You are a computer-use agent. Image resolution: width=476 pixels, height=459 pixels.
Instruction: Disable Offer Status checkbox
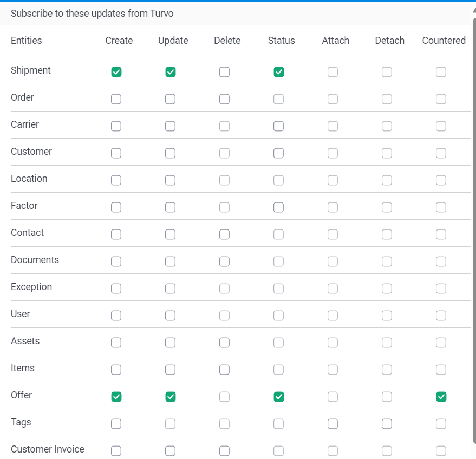coord(279,397)
